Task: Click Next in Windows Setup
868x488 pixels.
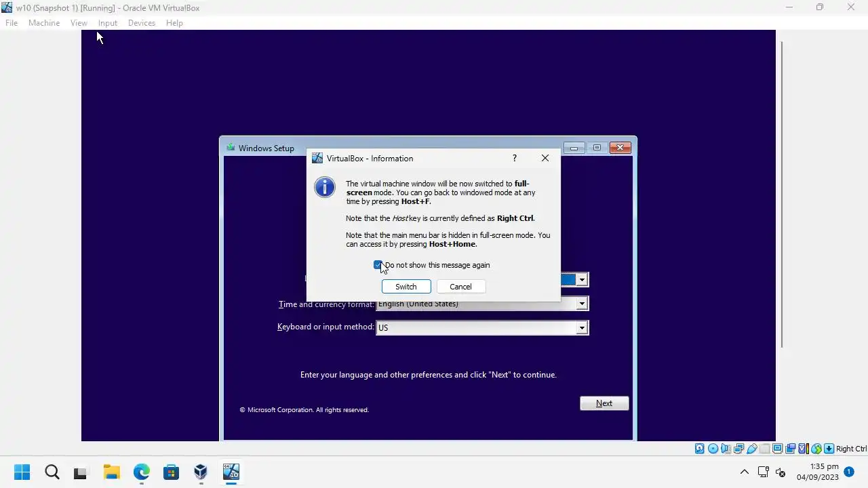Action: pos(604,403)
